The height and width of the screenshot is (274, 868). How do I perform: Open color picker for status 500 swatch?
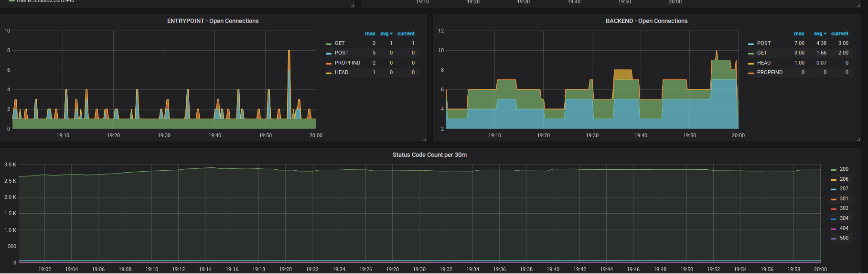[834, 239]
